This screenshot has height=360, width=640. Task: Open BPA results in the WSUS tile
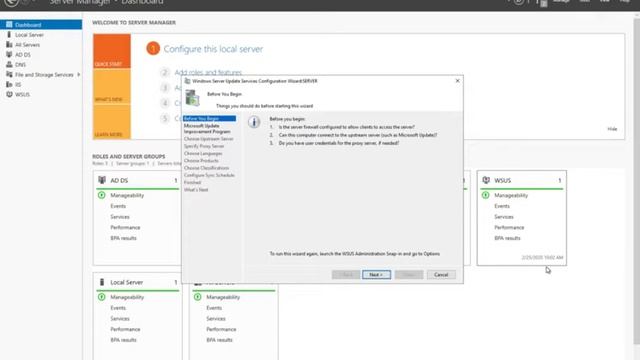point(507,238)
